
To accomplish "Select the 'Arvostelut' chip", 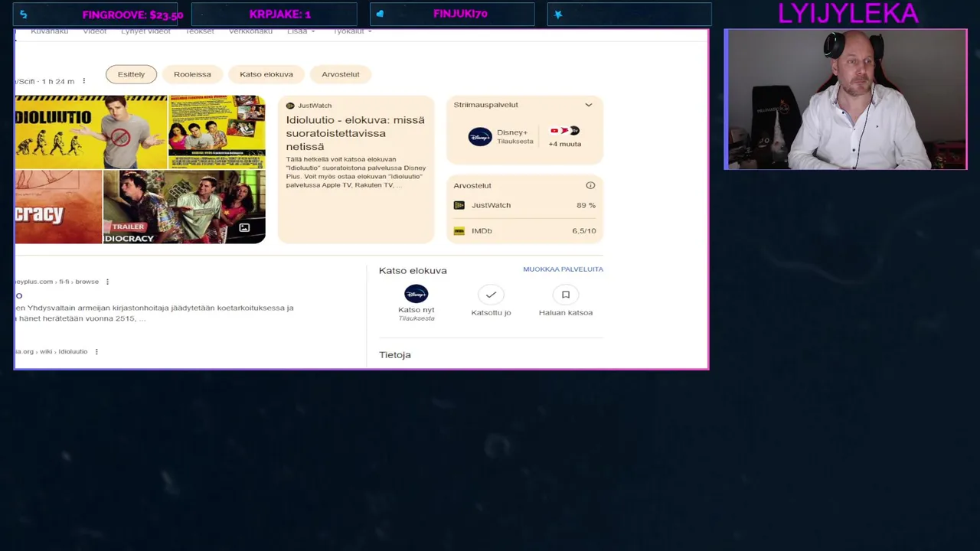I will coord(341,74).
